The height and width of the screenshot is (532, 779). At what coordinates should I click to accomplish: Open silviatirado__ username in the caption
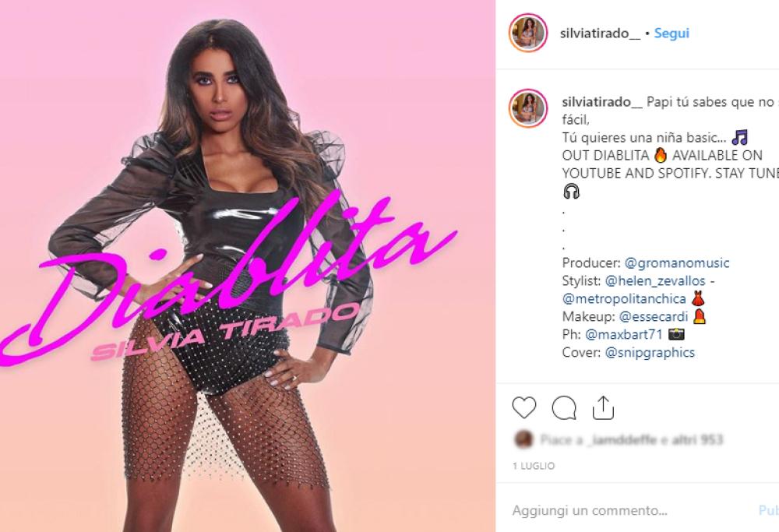(602, 102)
